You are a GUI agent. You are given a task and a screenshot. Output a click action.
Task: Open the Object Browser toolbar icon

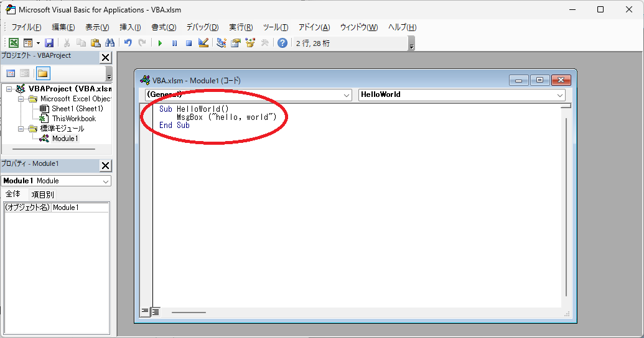click(x=250, y=43)
